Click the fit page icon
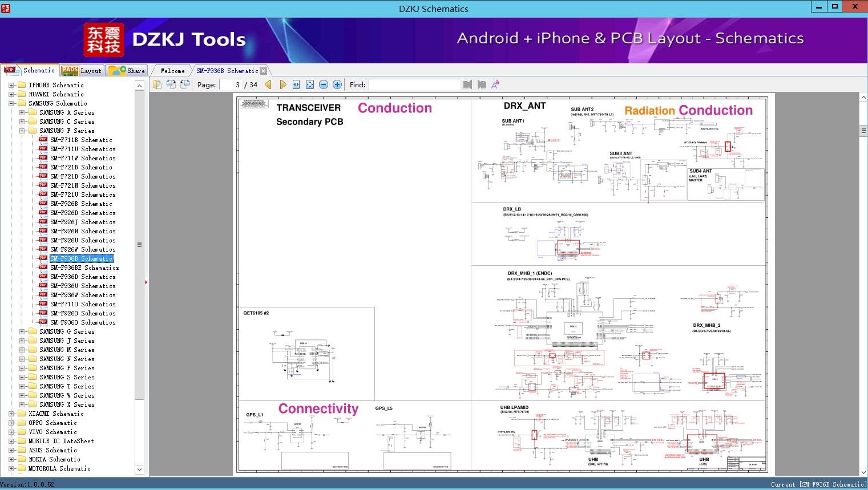Viewport: 868px width, 490px height. click(x=310, y=84)
